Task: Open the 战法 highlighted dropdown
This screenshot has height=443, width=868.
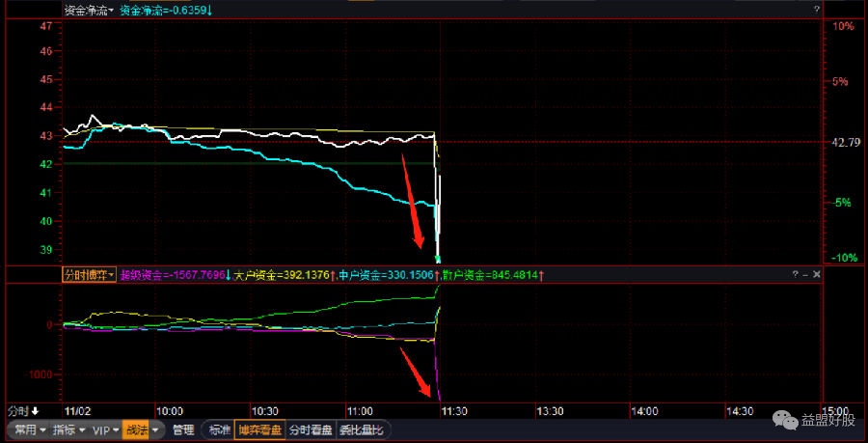Action: click(141, 429)
